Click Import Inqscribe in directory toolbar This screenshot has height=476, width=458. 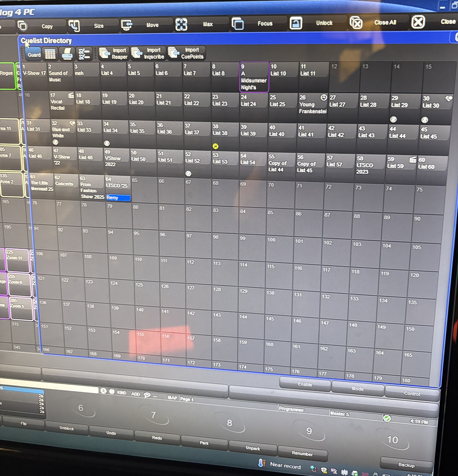click(x=148, y=53)
